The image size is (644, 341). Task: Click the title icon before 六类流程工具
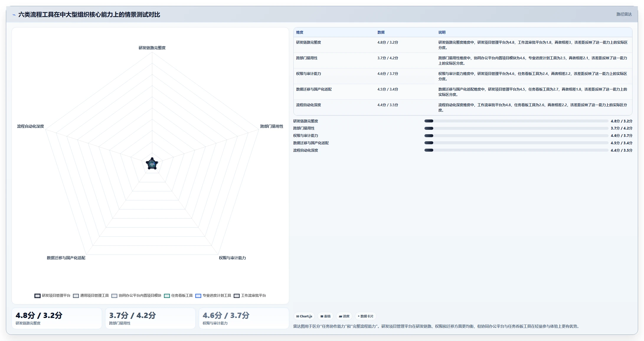click(x=14, y=15)
